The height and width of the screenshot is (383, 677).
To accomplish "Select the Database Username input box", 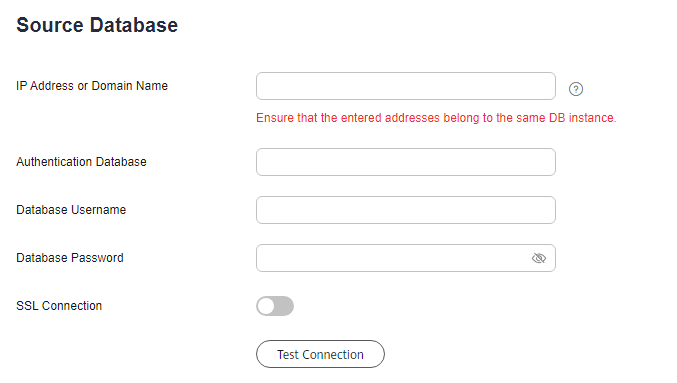I will point(405,210).
